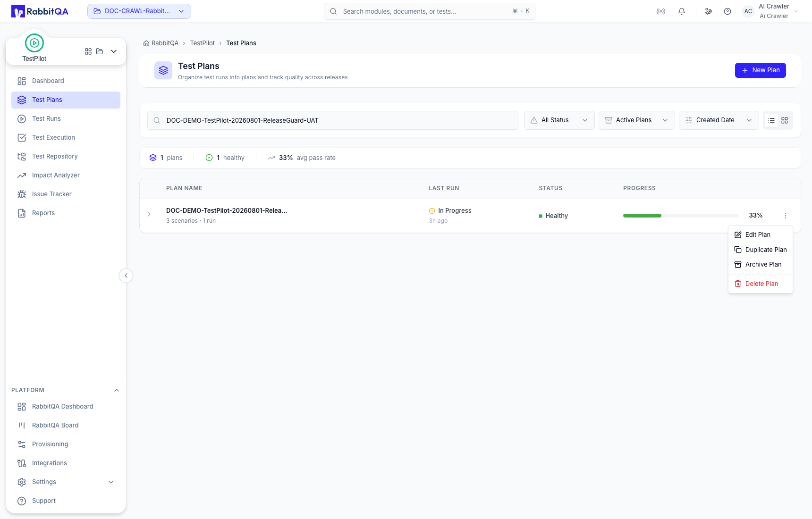Screen dimensions: 812x519
Task: Choose Archive Plan from the menu
Action: click(761, 264)
